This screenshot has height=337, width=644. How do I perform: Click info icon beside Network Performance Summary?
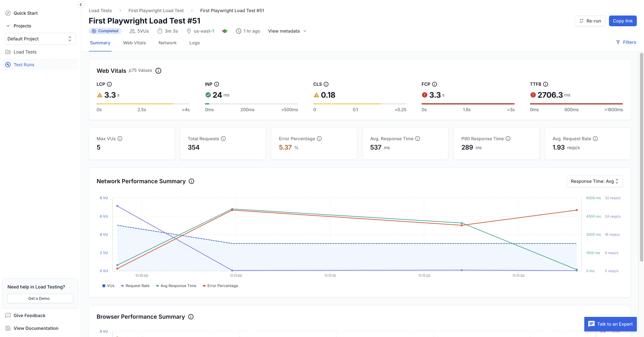[x=191, y=181]
